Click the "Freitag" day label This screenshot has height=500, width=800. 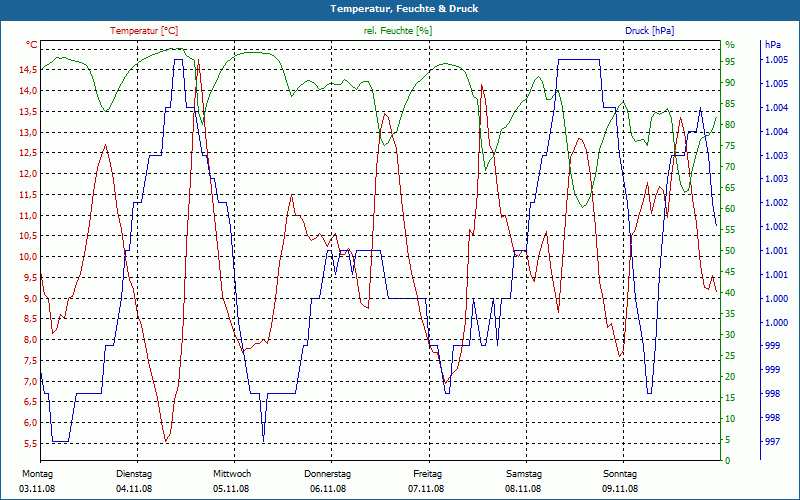point(428,474)
